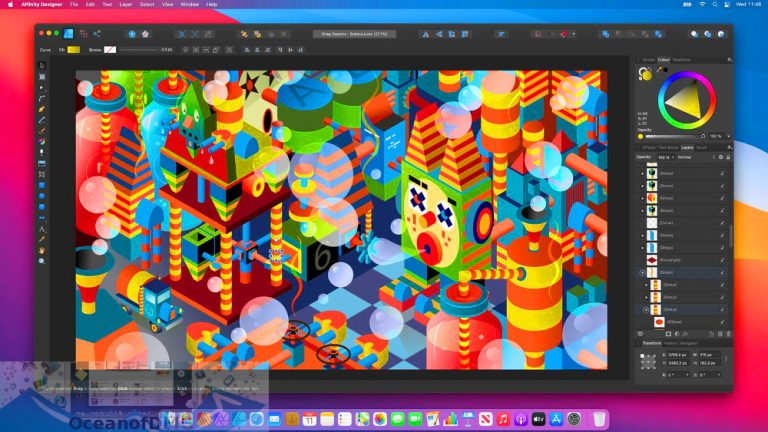Toggle visibility of orange-circle thumbnail Group layer

[722, 198]
